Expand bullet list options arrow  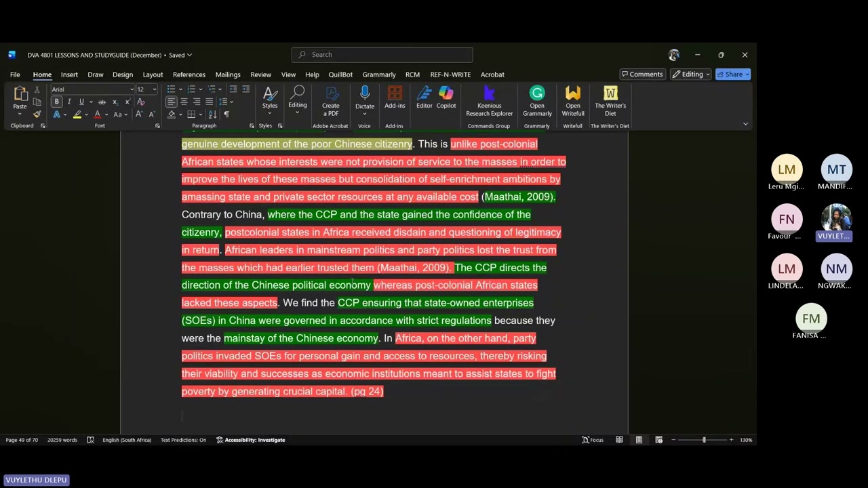point(180,89)
